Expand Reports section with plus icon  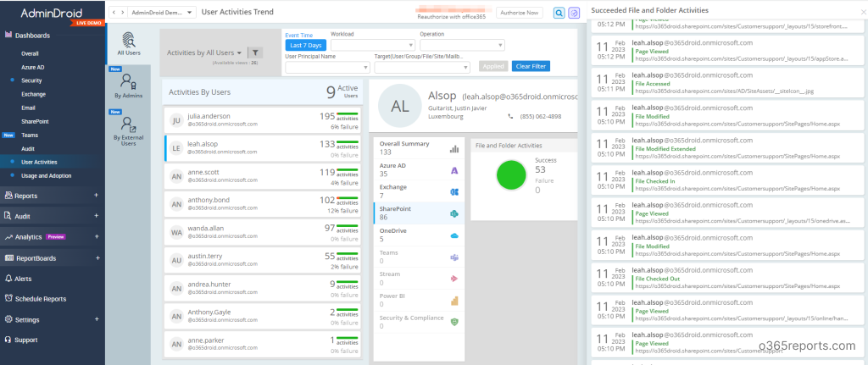point(97,196)
